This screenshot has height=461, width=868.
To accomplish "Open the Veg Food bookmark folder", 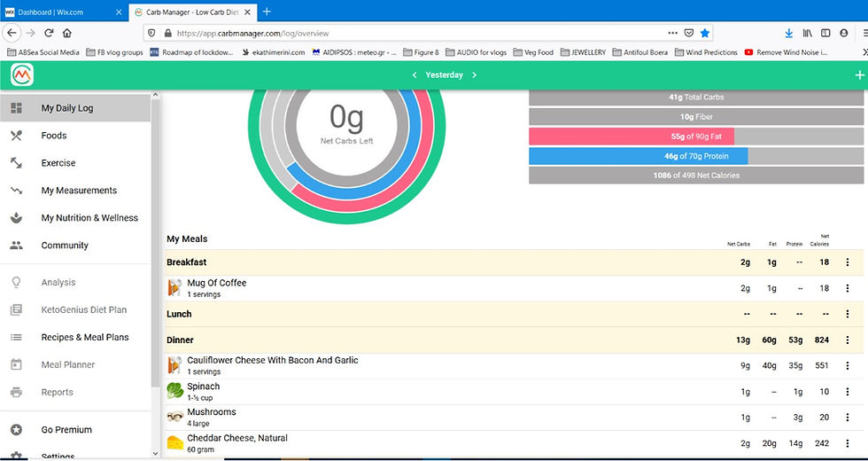I will click(533, 52).
